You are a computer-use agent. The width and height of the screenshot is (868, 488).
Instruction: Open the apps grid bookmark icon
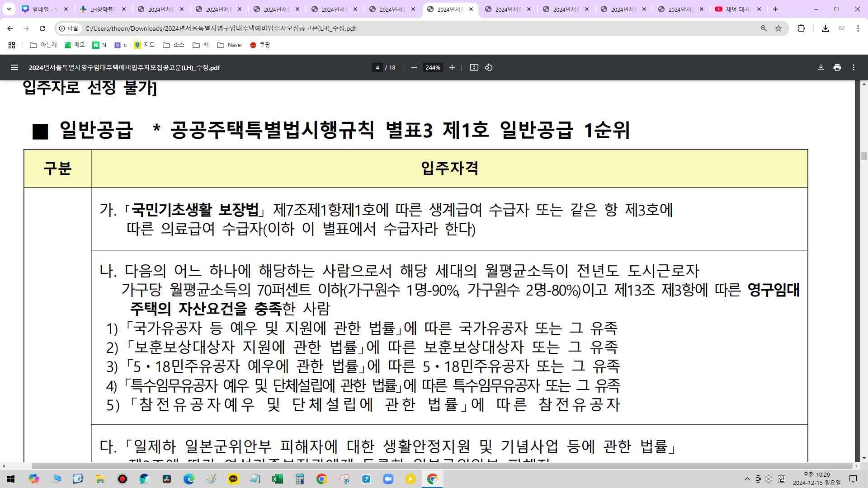12,45
